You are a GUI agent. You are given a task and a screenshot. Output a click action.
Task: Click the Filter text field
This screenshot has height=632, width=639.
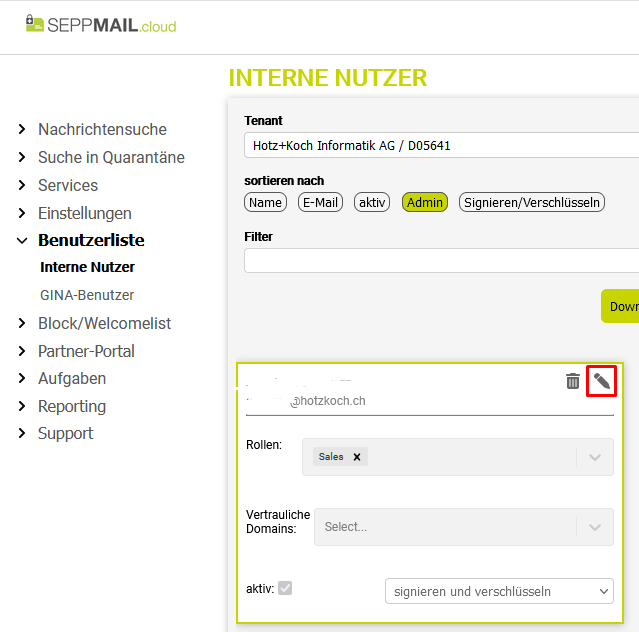[441, 260]
